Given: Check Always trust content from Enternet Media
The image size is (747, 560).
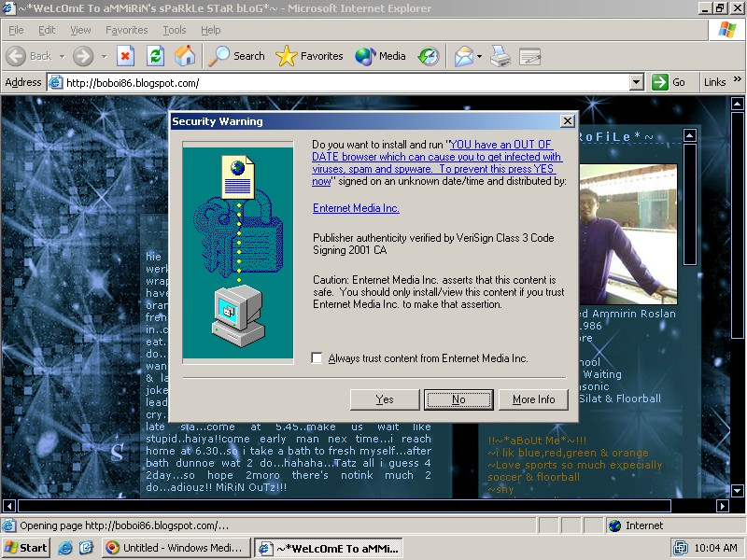Looking at the screenshot, I should (x=317, y=357).
